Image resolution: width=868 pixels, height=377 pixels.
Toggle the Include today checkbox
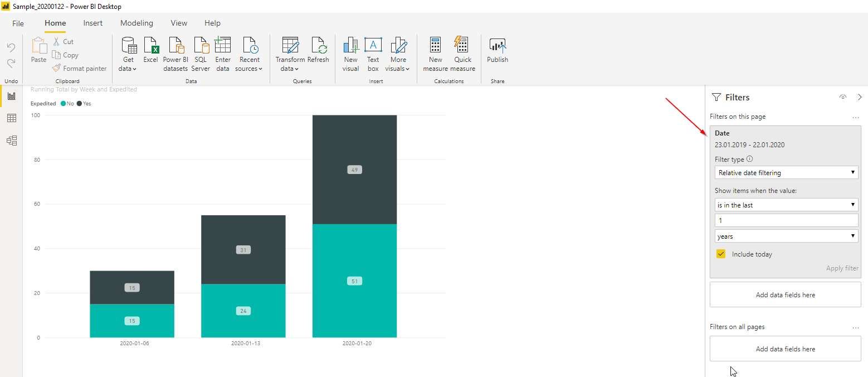[721, 254]
